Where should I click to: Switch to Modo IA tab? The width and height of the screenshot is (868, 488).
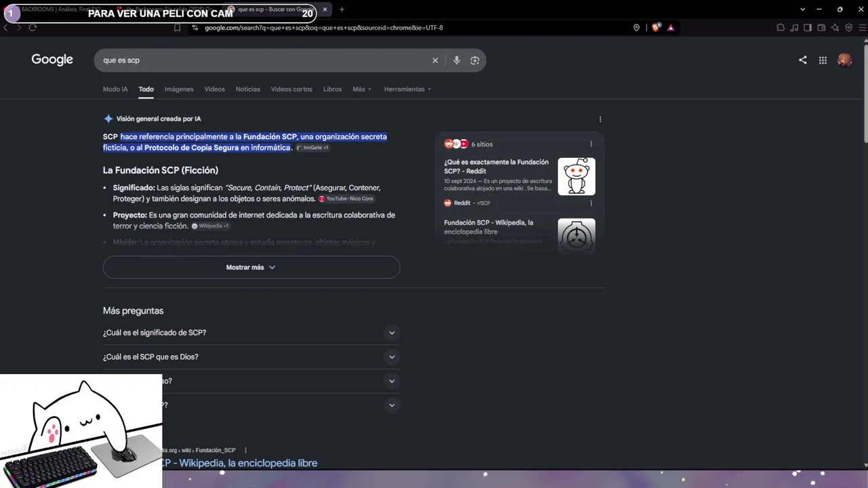click(x=115, y=89)
